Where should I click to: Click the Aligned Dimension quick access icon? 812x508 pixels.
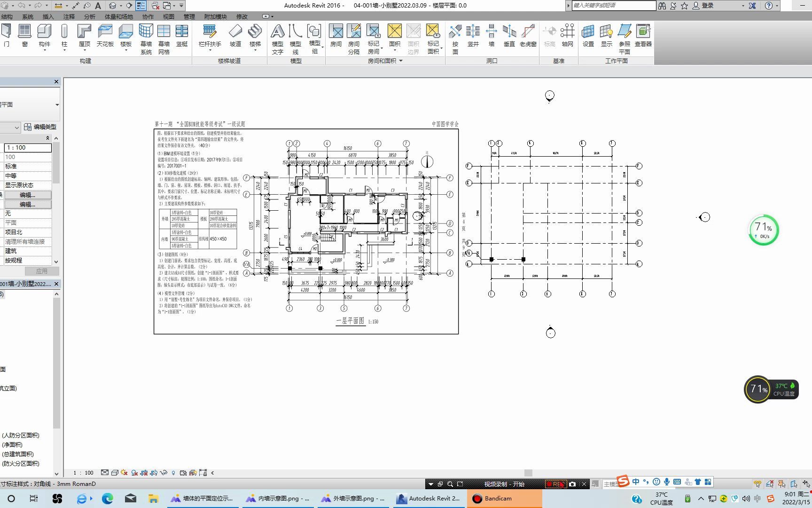point(75,6)
